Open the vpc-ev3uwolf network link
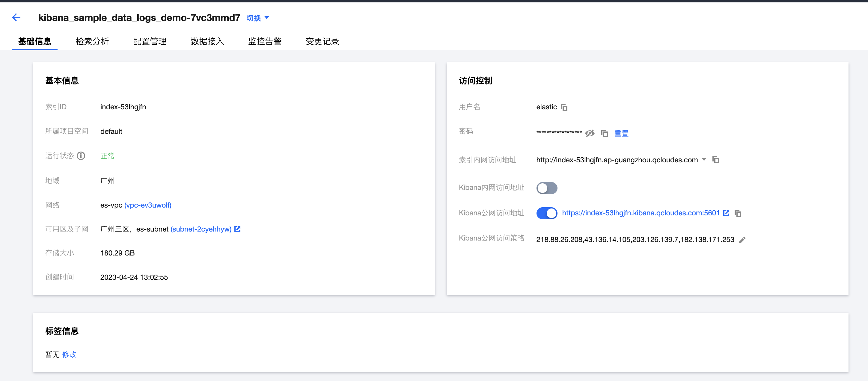868x381 pixels. [148, 205]
